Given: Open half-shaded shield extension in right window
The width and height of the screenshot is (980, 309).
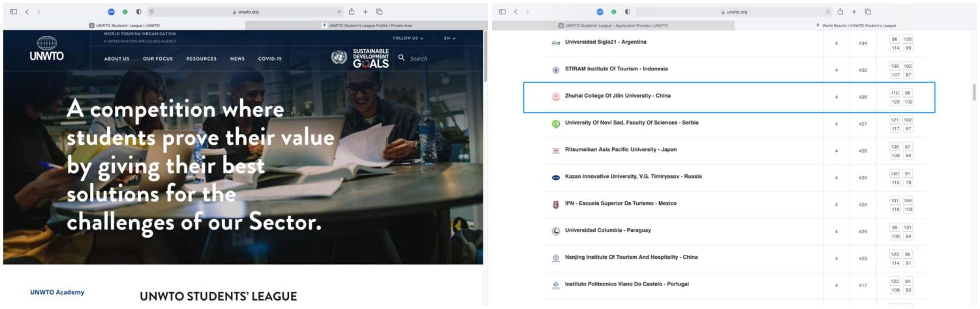Looking at the screenshot, I should click(628, 12).
